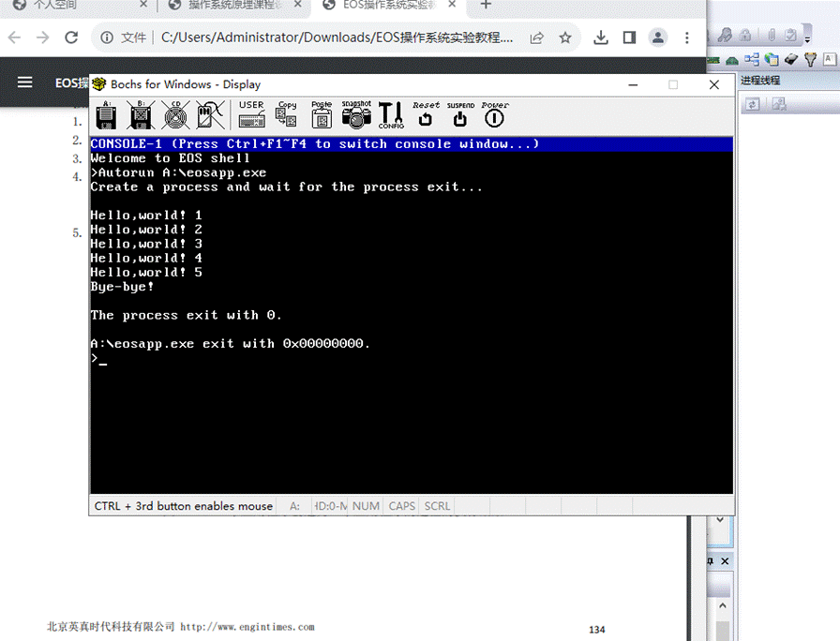Screen dimensions: 840x641
Task: Click the CD-ROM drive icon in Bochs
Action: [175, 114]
